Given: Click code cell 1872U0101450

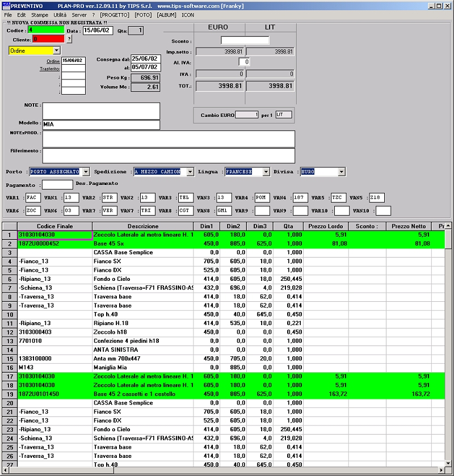Looking at the screenshot, I should click(54, 394).
